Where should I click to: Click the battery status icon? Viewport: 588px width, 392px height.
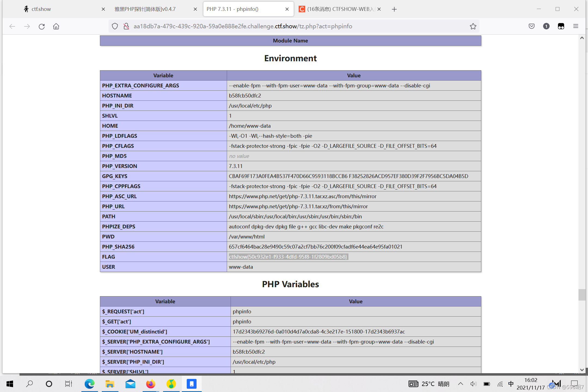487,384
